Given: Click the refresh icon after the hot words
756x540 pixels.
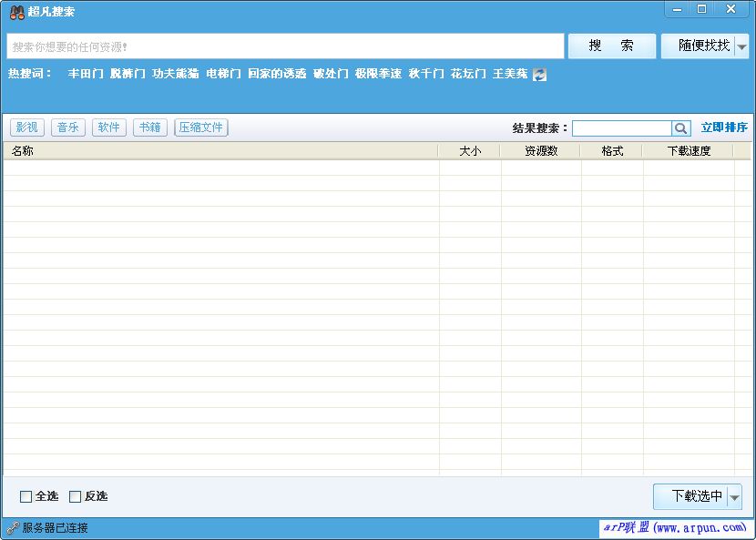Looking at the screenshot, I should pos(539,75).
